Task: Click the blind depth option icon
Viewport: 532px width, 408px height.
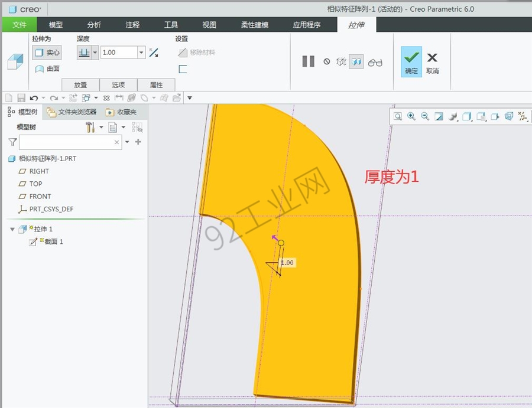Action: [84, 53]
